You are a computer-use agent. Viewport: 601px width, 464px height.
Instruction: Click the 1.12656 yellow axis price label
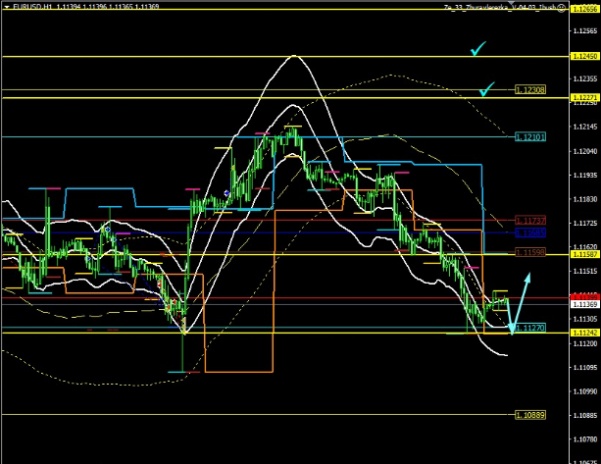[x=584, y=8]
